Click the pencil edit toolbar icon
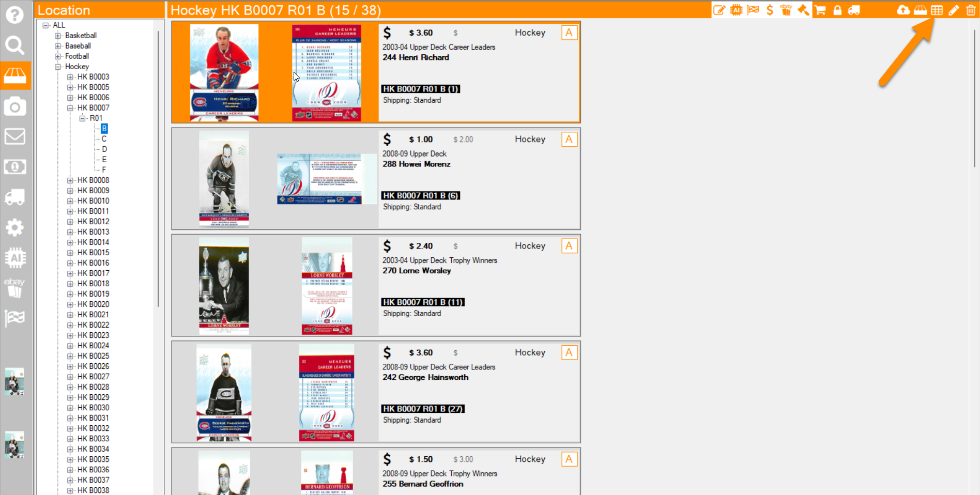980x495 pixels. (x=954, y=10)
